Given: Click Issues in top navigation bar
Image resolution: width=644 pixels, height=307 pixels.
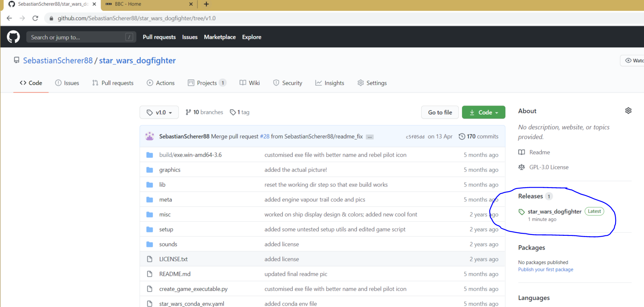Looking at the screenshot, I should (x=190, y=37).
